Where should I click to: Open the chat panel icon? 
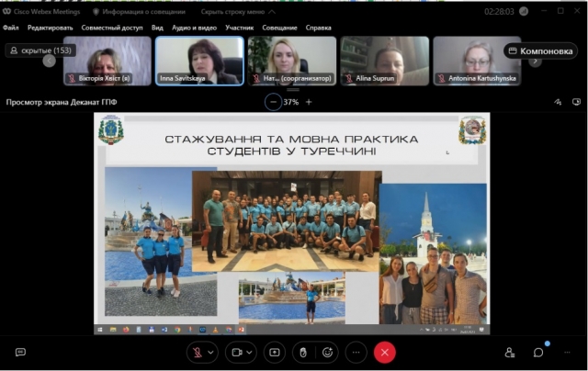point(538,353)
